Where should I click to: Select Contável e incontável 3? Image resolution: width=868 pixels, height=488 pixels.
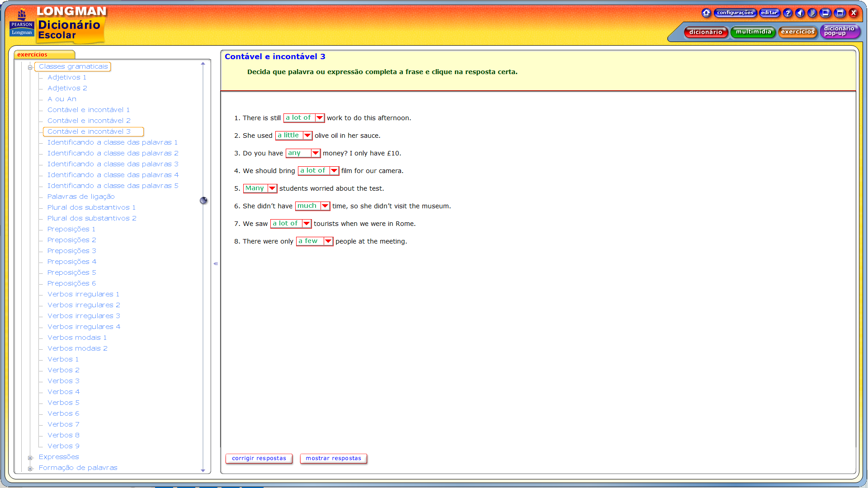[x=93, y=131]
